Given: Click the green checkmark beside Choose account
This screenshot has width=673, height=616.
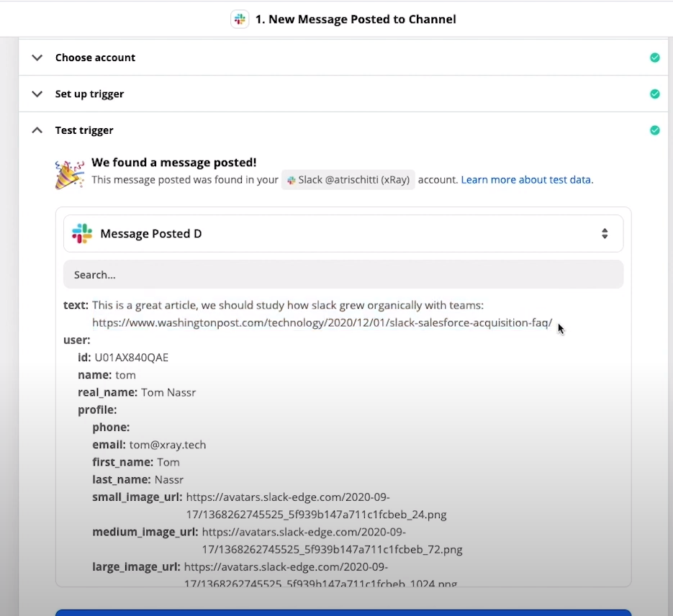Looking at the screenshot, I should [654, 58].
